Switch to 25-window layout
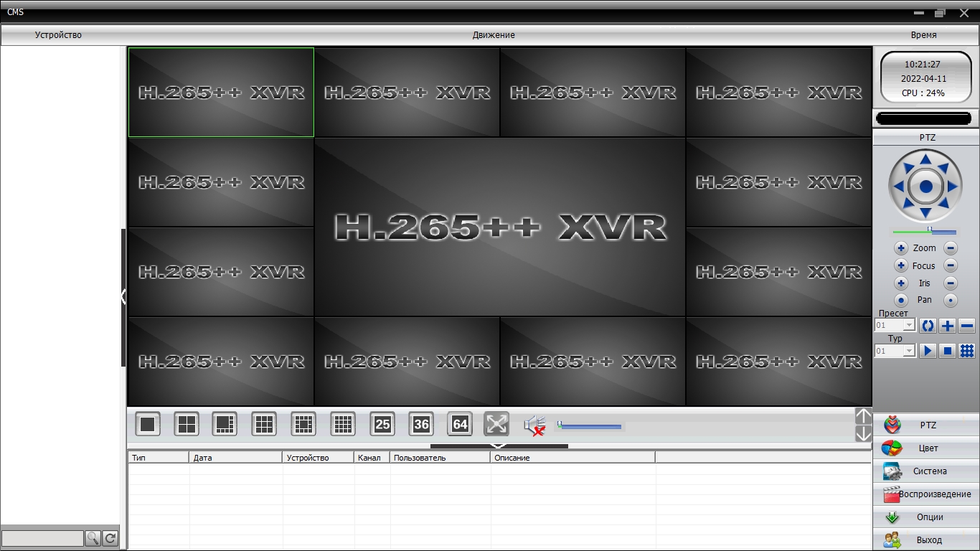Screen dimensions: 980x551 [x=382, y=425]
